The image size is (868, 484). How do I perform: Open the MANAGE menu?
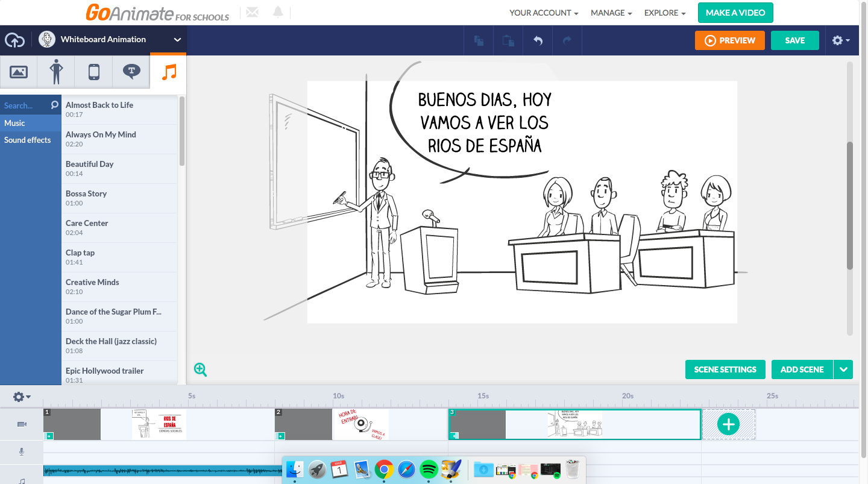click(611, 12)
